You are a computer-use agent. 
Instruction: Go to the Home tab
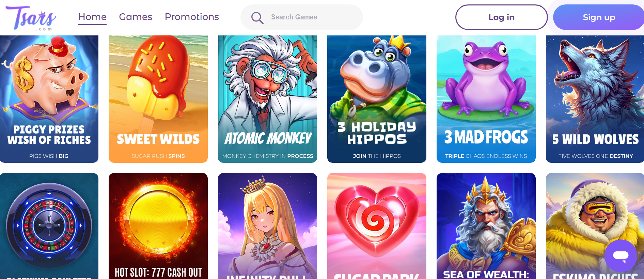[x=92, y=17]
